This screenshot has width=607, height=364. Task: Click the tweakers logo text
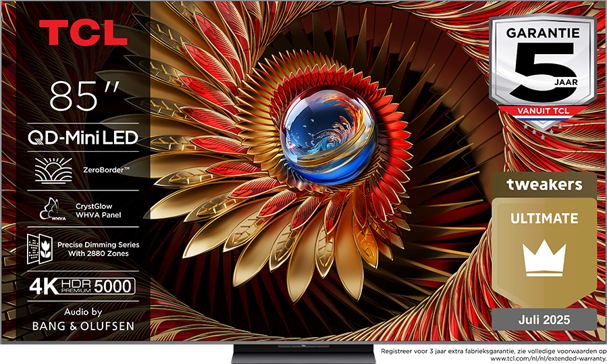pos(544,185)
